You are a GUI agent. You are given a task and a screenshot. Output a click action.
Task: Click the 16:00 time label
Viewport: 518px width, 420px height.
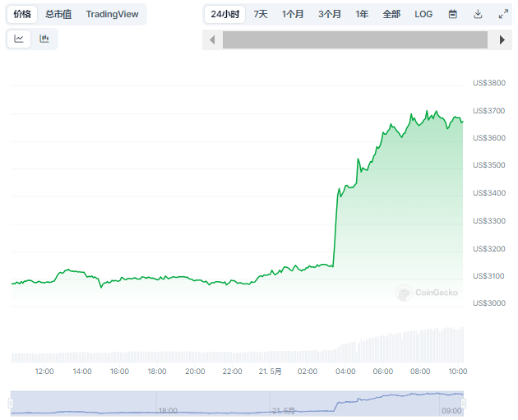tap(119, 372)
